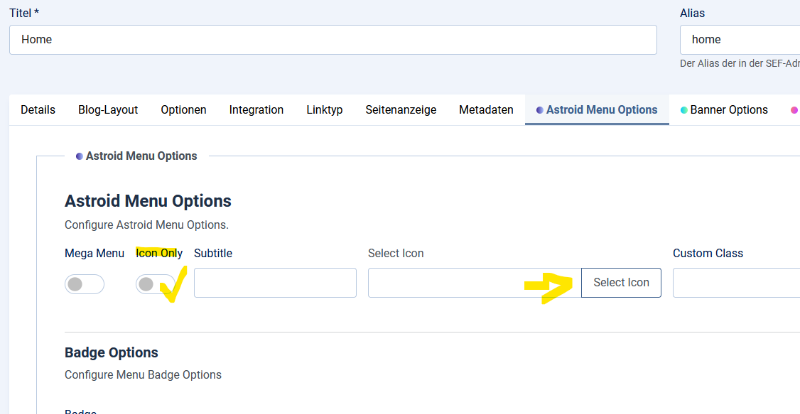Screen dimensions: 800x414
Task: Focus the Custom Class input
Action: 736,283
